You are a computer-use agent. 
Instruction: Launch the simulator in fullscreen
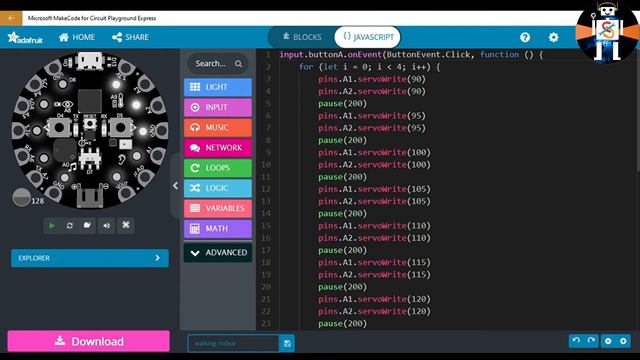pyautogui.click(x=126, y=225)
